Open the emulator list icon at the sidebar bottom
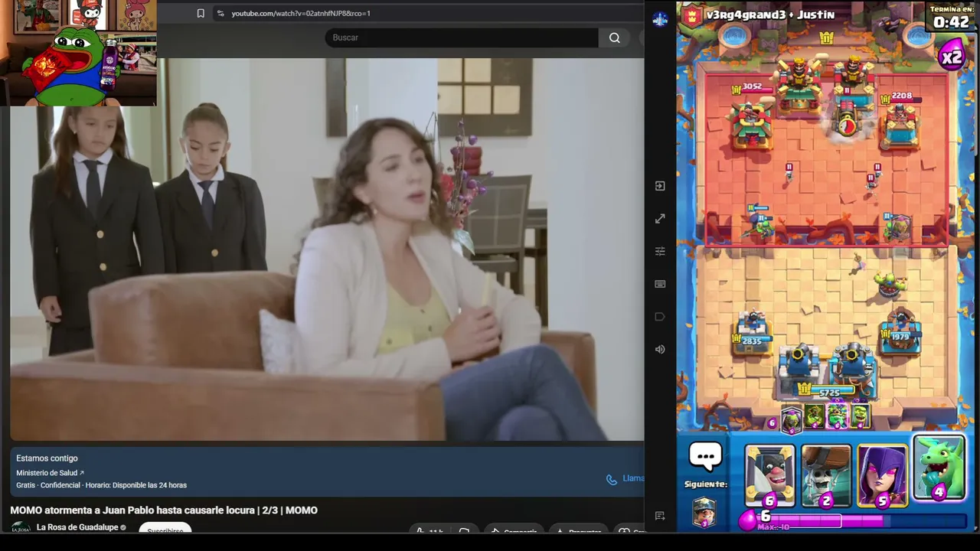This screenshot has width=980, height=551. point(660,517)
